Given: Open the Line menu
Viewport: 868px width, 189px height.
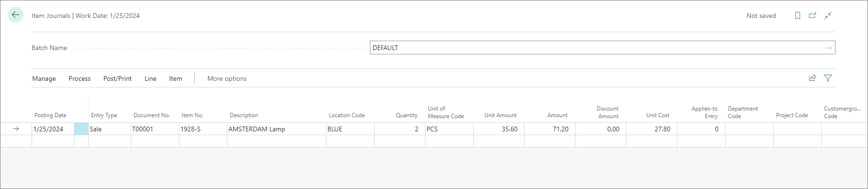Looking at the screenshot, I should pyautogui.click(x=150, y=78).
